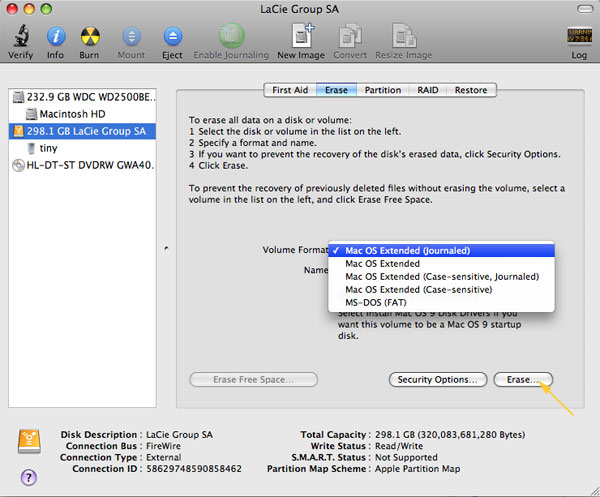Choose Mac OS Extended (Journaled) format
600x497 pixels.
pos(442,251)
